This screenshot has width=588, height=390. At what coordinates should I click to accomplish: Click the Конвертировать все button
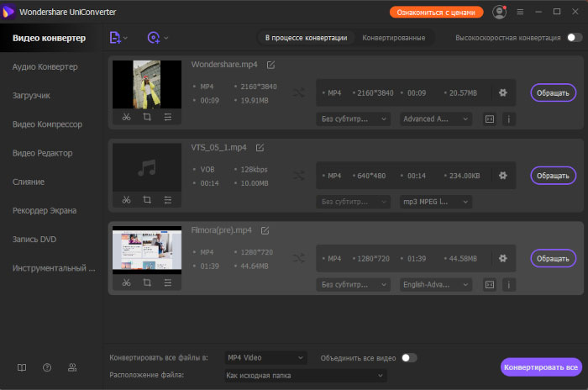[541, 367]
